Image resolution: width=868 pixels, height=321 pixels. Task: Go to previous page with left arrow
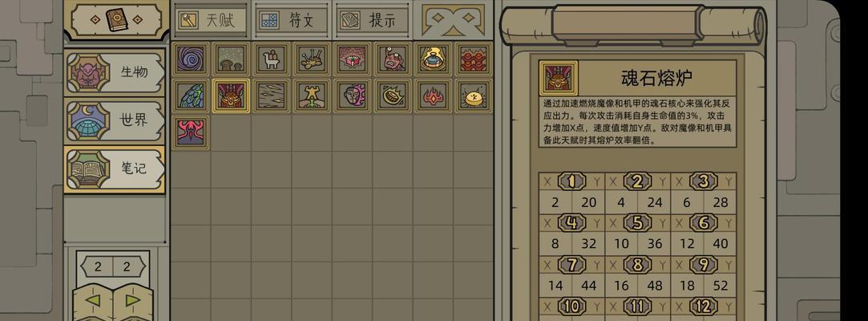(92, 302)
